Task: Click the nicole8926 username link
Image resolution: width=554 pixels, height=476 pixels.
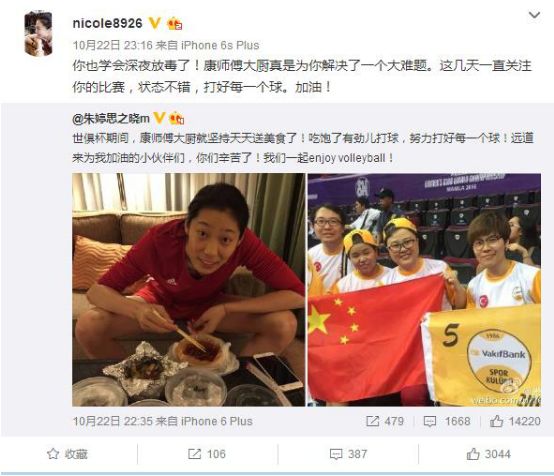Action: tap(107, 23)
